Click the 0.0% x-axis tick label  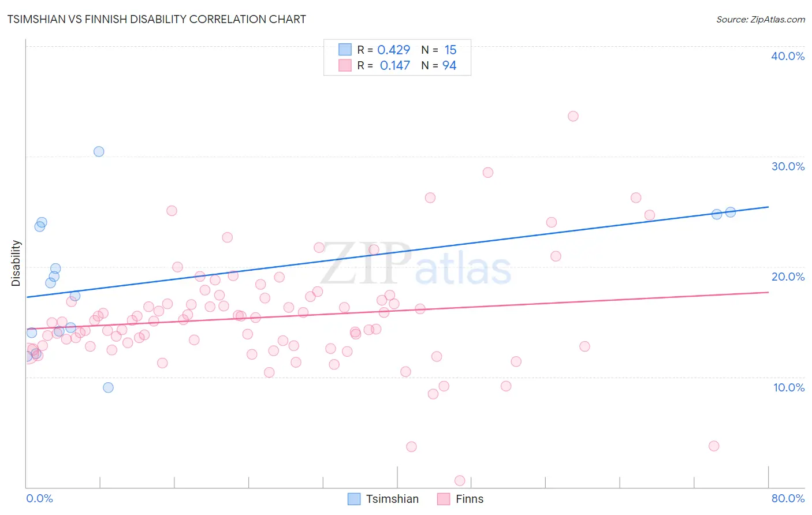pos(39,498)
